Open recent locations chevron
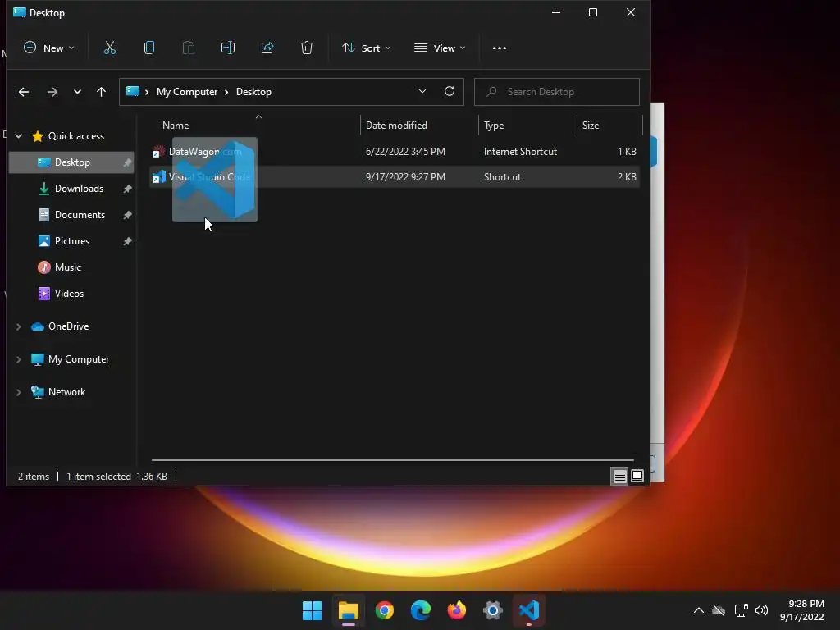The height and width of the screenshot is (630, 840). (77, 92)
